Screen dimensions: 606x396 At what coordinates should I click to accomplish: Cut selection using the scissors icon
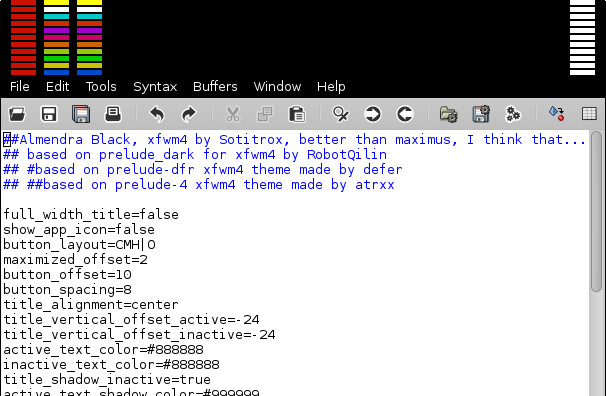pos(233,114)
